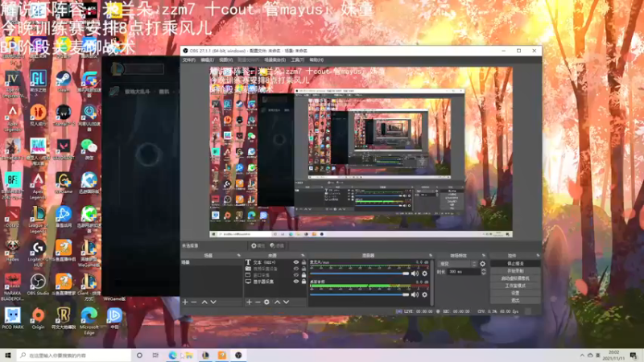This screenshot has height=362, width=644.
Task: Mute the 桌面音频 desktop audio channel
Action: coord(415,294)
